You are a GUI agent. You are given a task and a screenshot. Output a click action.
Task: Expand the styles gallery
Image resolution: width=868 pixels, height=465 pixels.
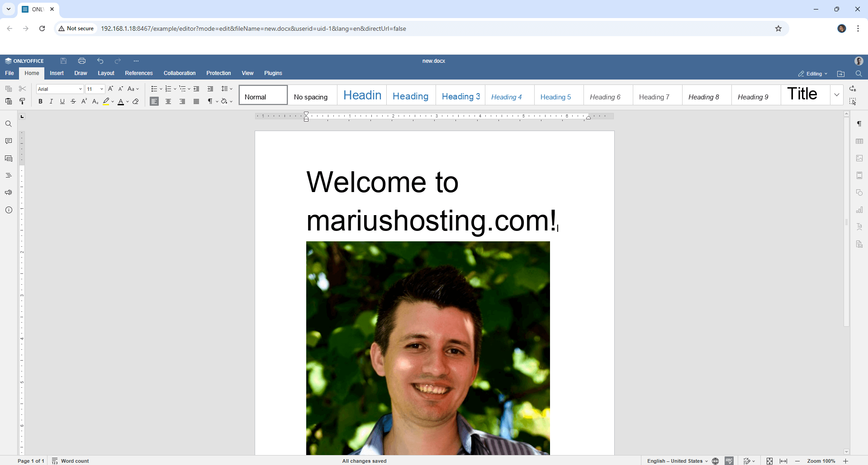click(x=837, y=95)
